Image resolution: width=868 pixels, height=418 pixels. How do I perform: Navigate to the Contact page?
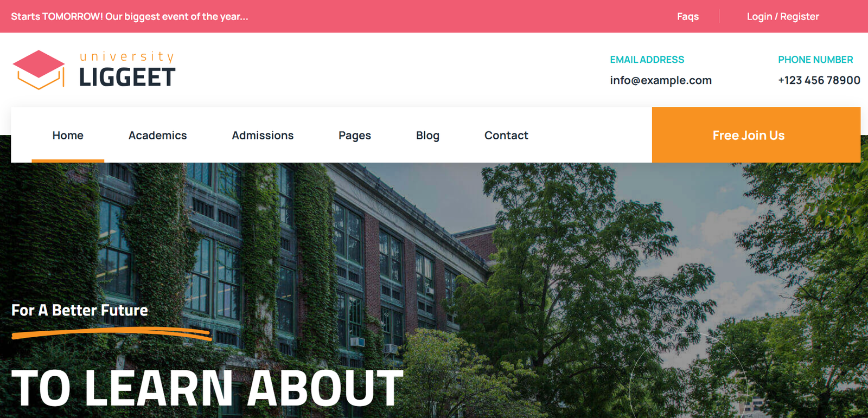(506, 135)
